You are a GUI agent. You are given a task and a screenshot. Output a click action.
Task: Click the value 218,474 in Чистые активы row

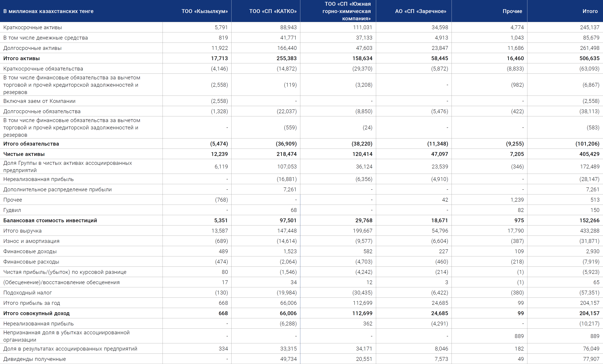pos(287,154)
